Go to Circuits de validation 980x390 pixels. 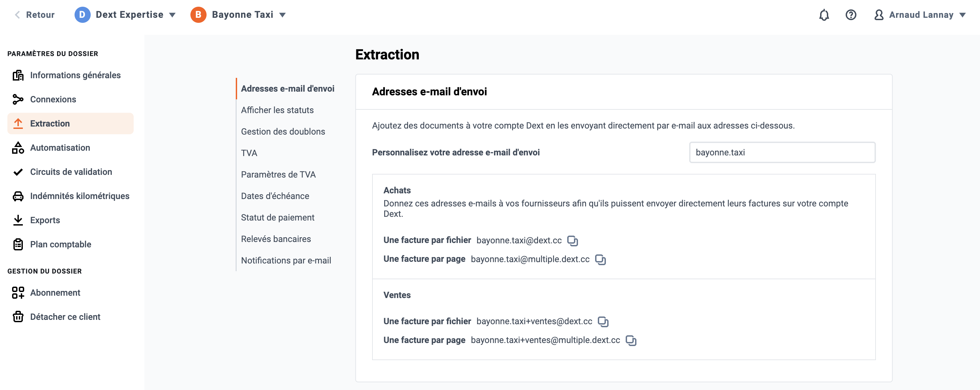(71, 172)
